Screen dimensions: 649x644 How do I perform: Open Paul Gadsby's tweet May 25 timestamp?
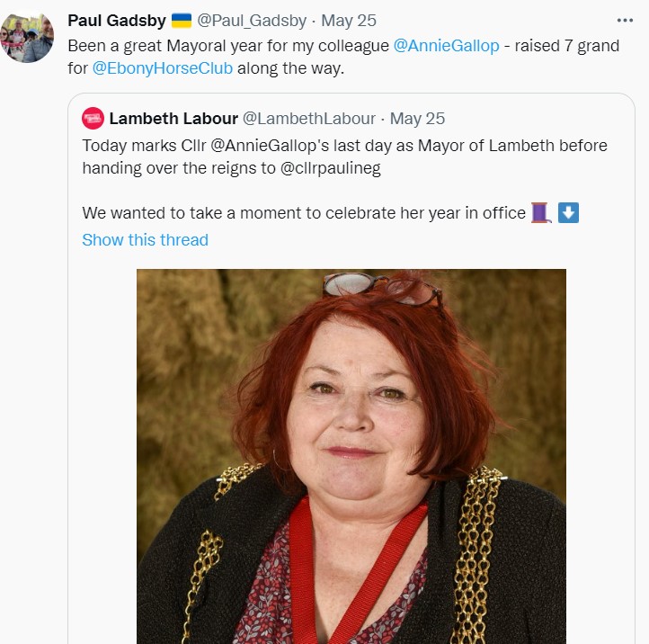pyautogui.click(x=350, y=20)
